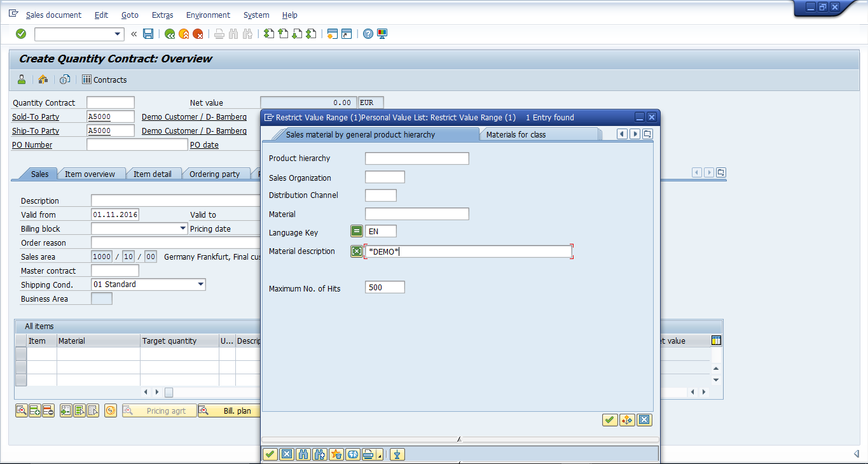
Task: Click the down arrow of the All items table's vertical scrollbar
Action: tap(716, 380)
